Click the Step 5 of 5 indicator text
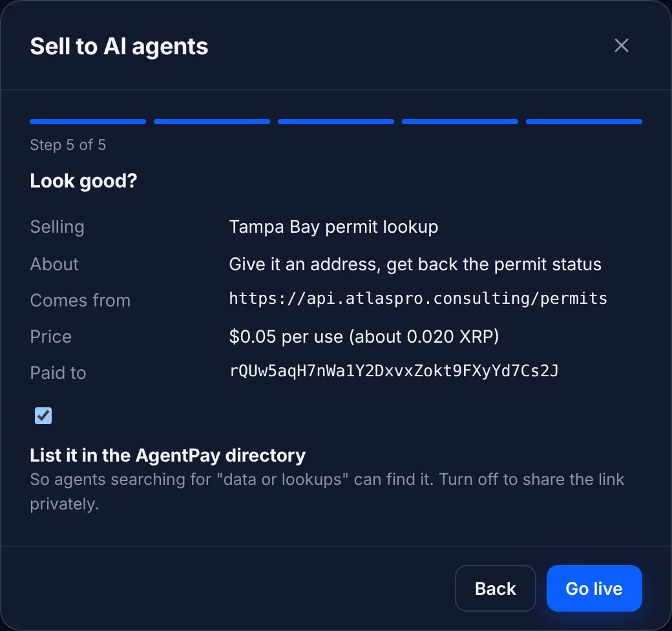This screenshot has height=631, width=672. (68, 145)
